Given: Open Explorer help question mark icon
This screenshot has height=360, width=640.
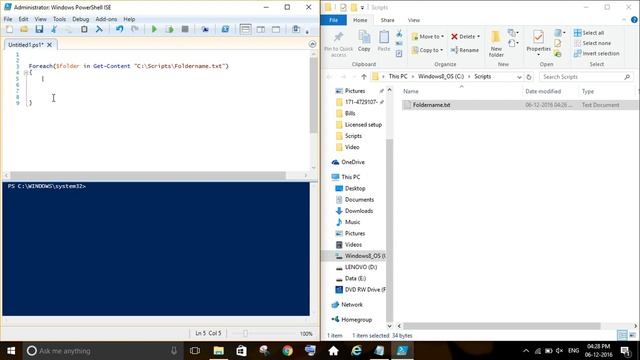Looking at the screenshot, I should coord(634,20).
